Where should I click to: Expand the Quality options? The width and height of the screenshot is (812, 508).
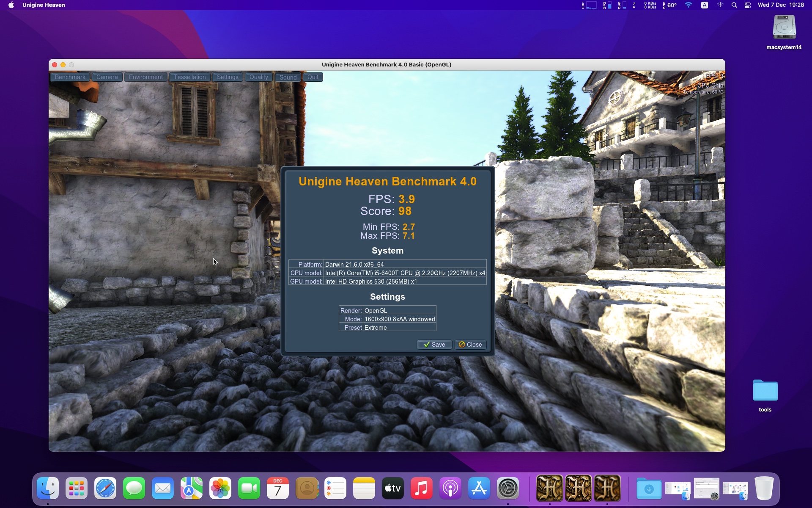pos(259,77)
